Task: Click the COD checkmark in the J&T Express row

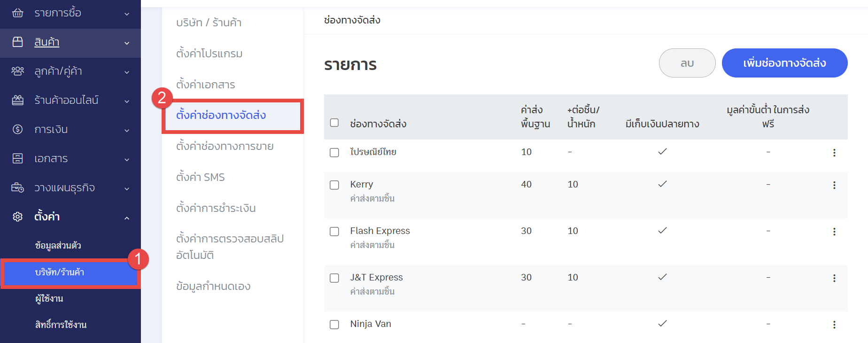Action: [x=662, y=277]
